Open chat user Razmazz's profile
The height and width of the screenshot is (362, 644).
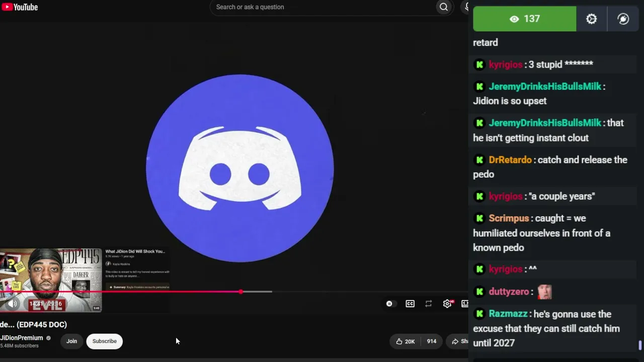click(508, 314)
